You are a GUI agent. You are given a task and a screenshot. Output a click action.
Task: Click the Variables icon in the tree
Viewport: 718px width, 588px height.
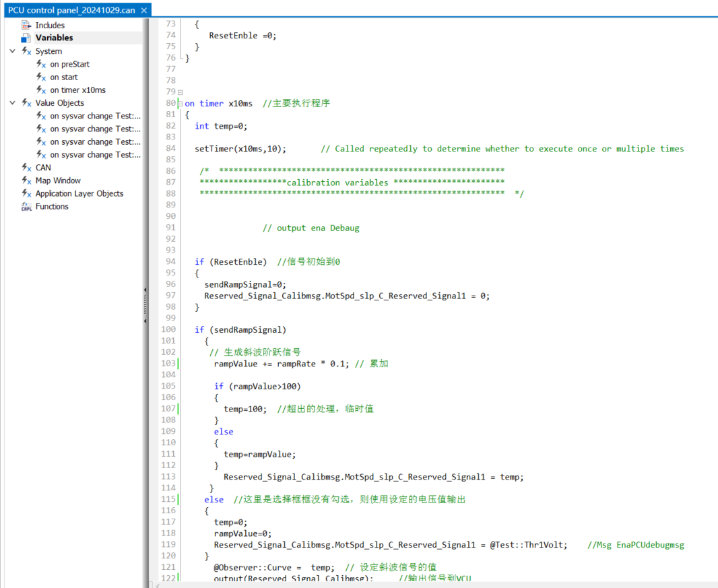[x=26, y=38]
